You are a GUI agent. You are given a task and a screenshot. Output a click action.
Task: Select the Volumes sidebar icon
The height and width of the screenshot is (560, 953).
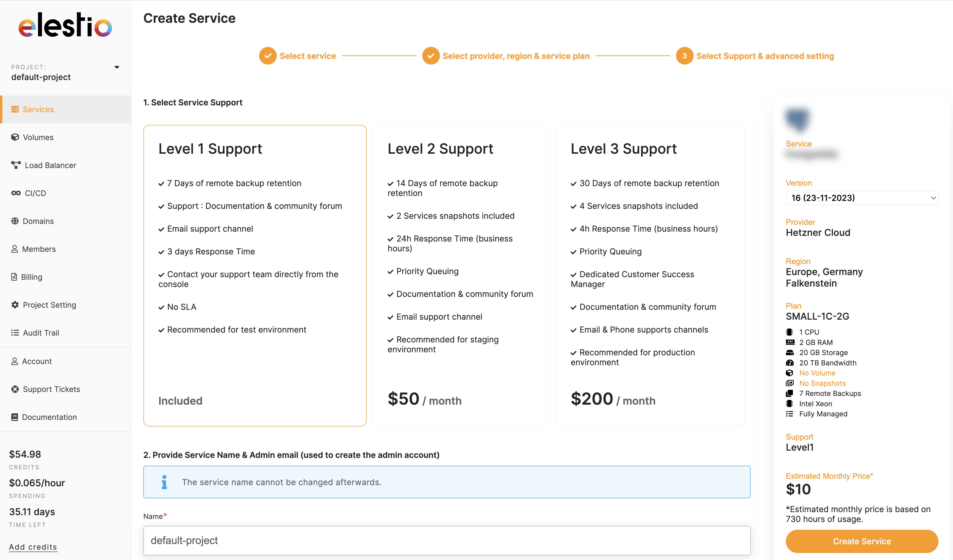click(38, 137)
